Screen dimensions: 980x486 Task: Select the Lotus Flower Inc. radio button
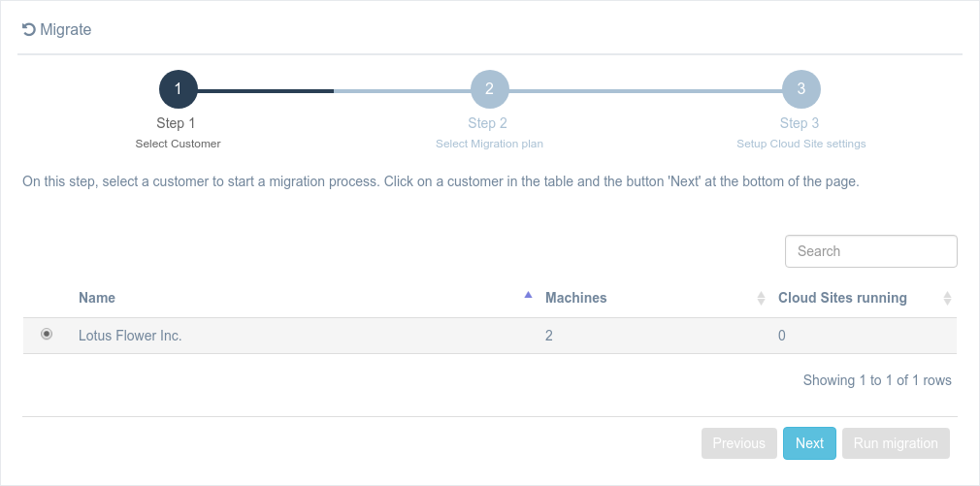(47, 334)
